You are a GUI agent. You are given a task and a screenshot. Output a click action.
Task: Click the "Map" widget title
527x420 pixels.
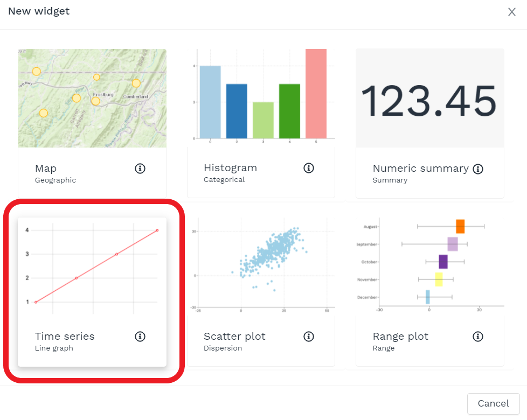tap(46, 169)
